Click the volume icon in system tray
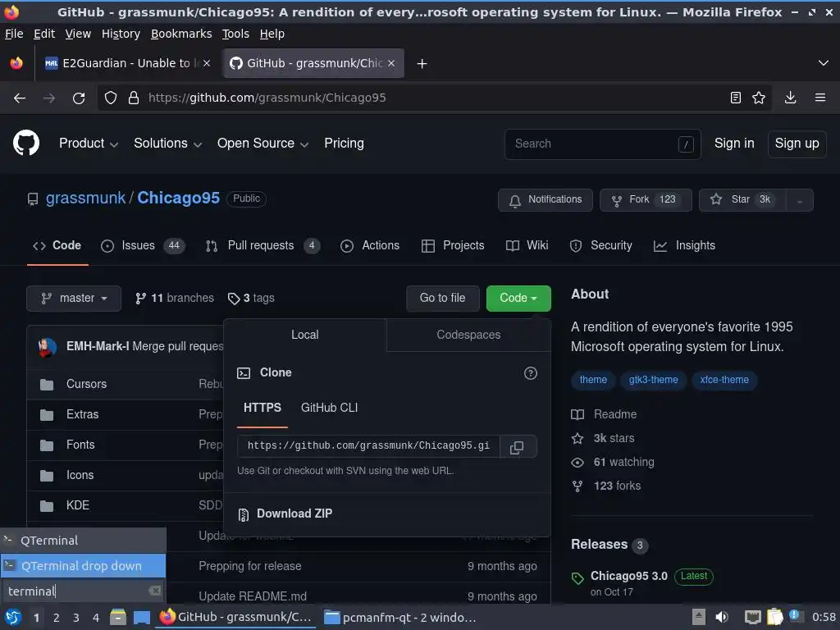 [x=722, y=617]
